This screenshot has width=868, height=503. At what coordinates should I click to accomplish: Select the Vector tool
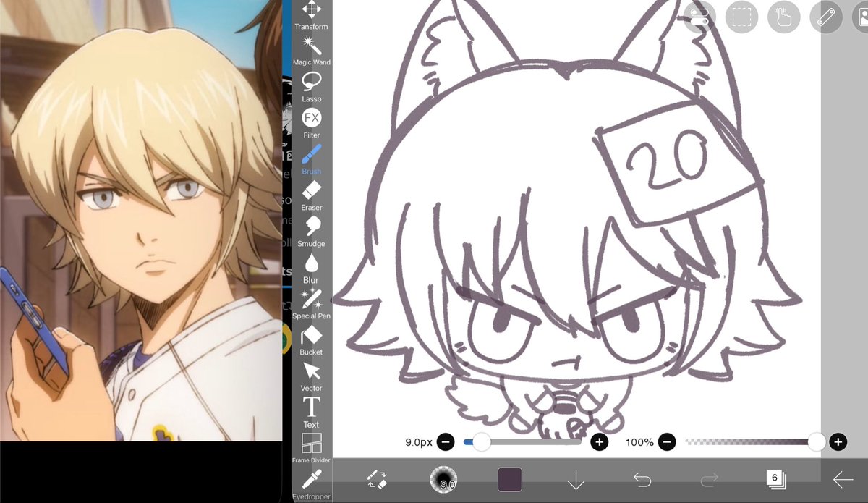click(x=311, y=376)
